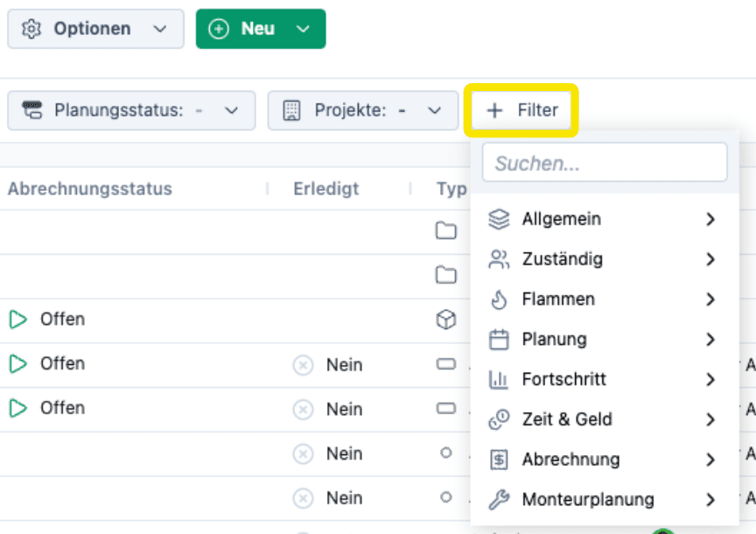756x534 pixels.
Task: Focus the Suchen search field
Action: coord(604,163)
